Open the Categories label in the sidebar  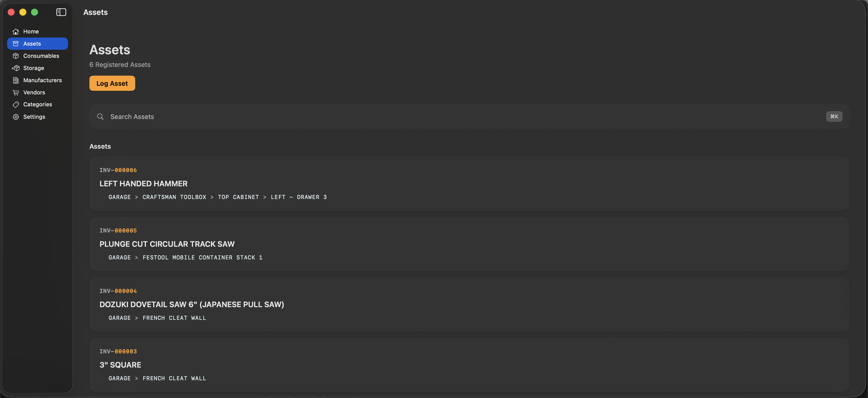[37, 105]
